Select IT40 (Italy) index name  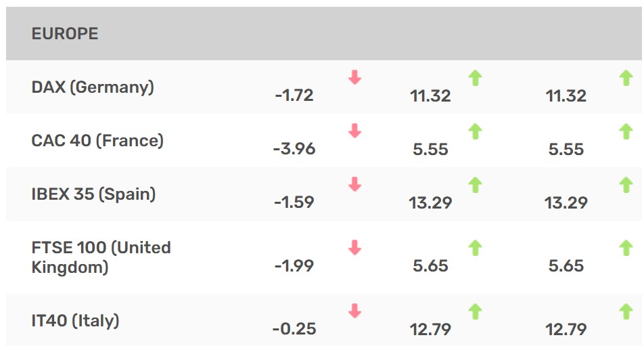pyautogui.click(x=76, y=320)
